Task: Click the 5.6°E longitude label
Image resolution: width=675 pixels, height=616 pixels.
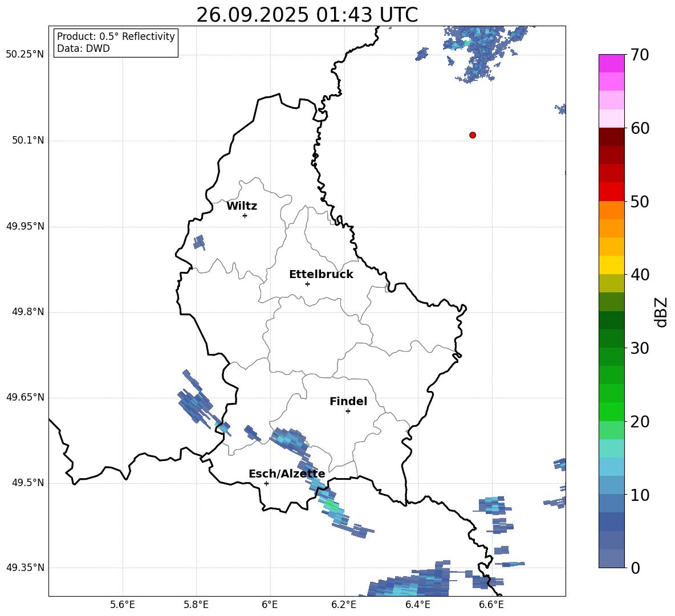Action: tap(123, 605)
